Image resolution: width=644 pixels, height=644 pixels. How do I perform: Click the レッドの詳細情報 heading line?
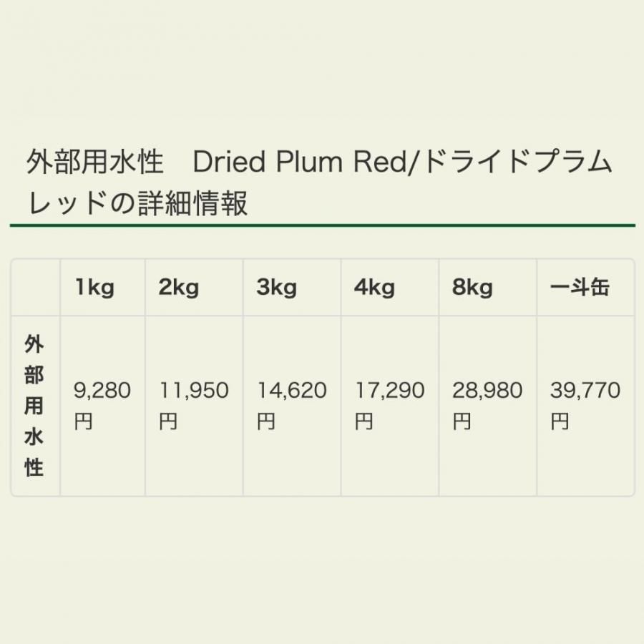coord(137,203)
